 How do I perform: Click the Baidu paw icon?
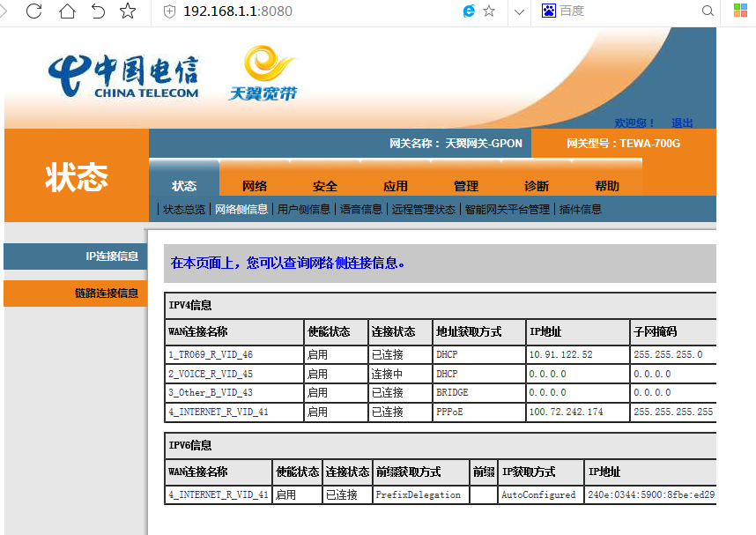click(x=549, y=11)
